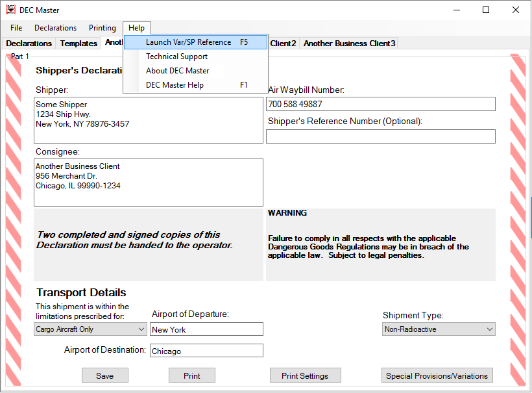The image size is (532, 393).
Task: Click the Consignee label
Action: coord(58,152)
